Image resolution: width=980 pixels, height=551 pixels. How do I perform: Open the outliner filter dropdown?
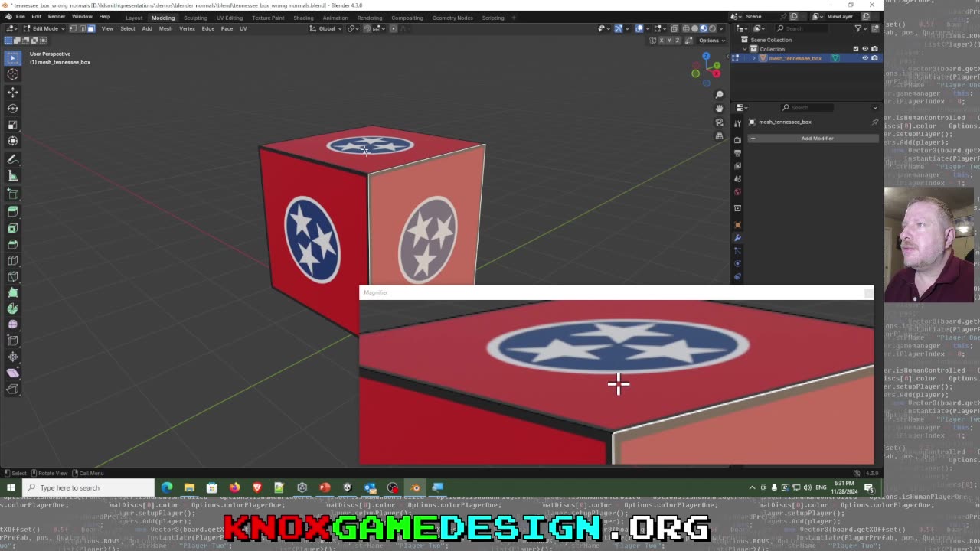tap(861, 28)
